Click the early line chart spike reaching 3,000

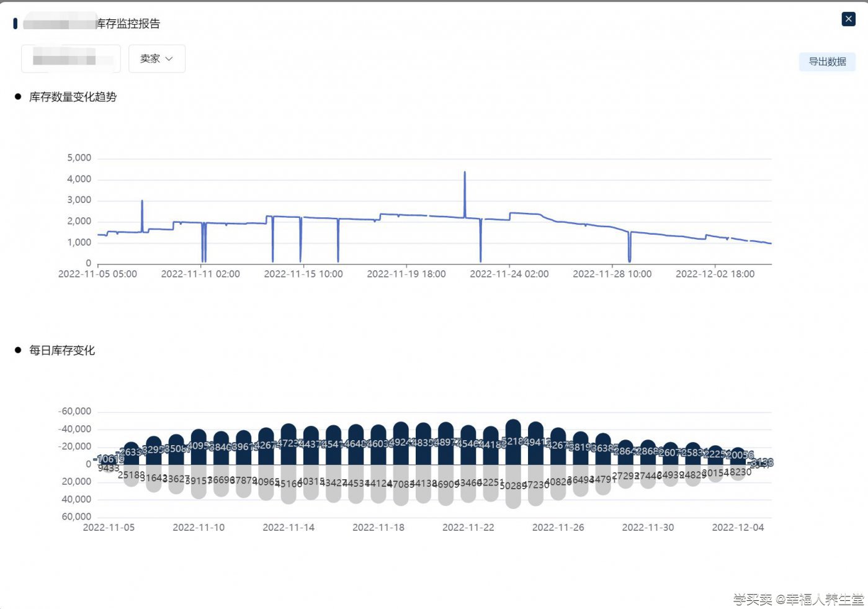142,215
